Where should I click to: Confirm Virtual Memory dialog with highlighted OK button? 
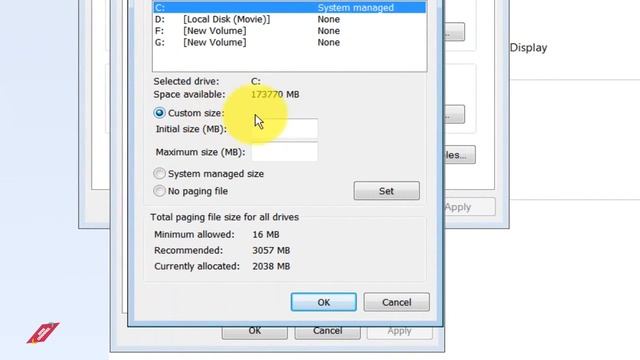323,302
